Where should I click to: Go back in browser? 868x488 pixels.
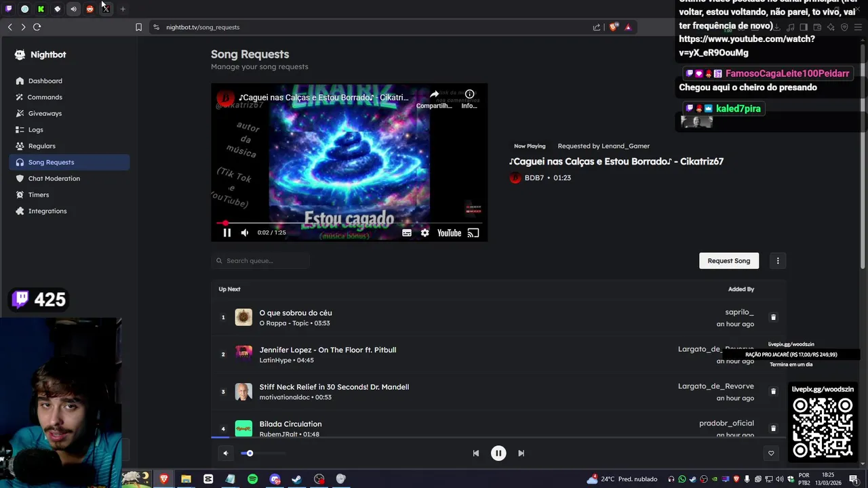[x=9, y=27]
